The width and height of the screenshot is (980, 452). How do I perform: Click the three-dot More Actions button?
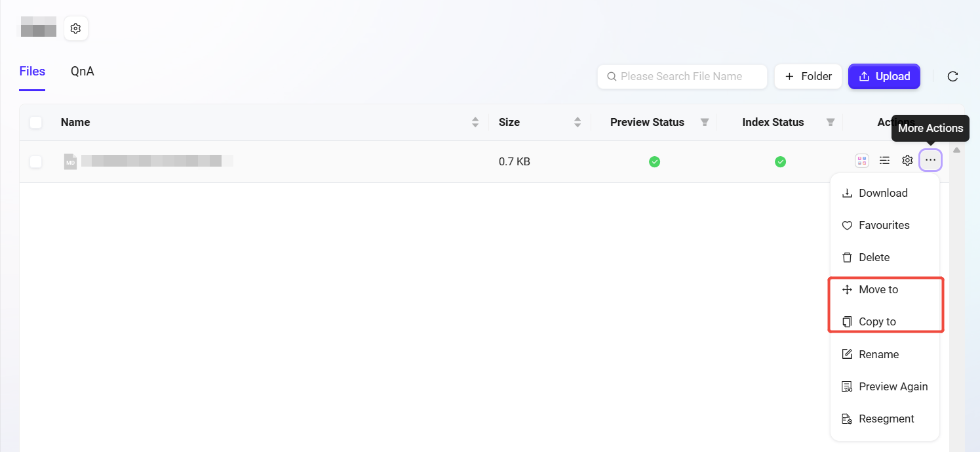point(930,161)
